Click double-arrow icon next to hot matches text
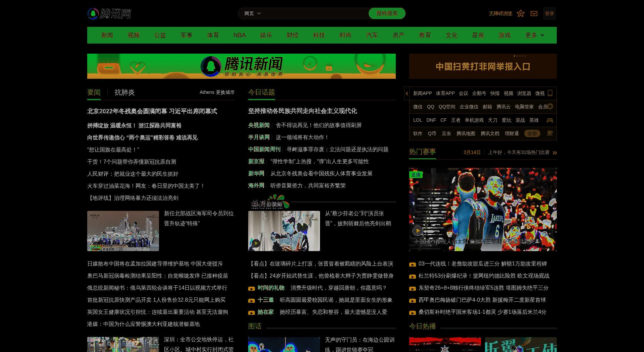Viewport: 644px width, 352px height. click(554, 153)
